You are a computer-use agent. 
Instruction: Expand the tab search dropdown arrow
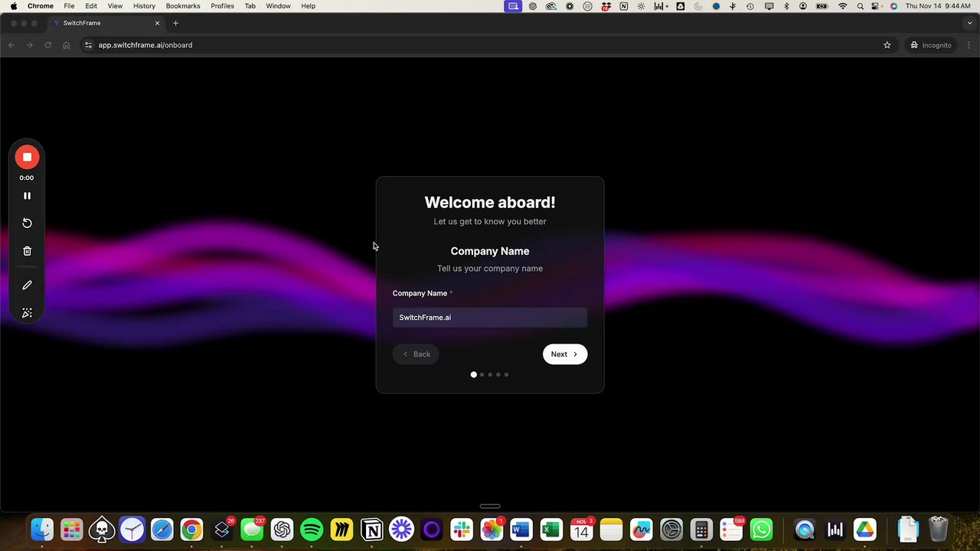click(969, 23)
